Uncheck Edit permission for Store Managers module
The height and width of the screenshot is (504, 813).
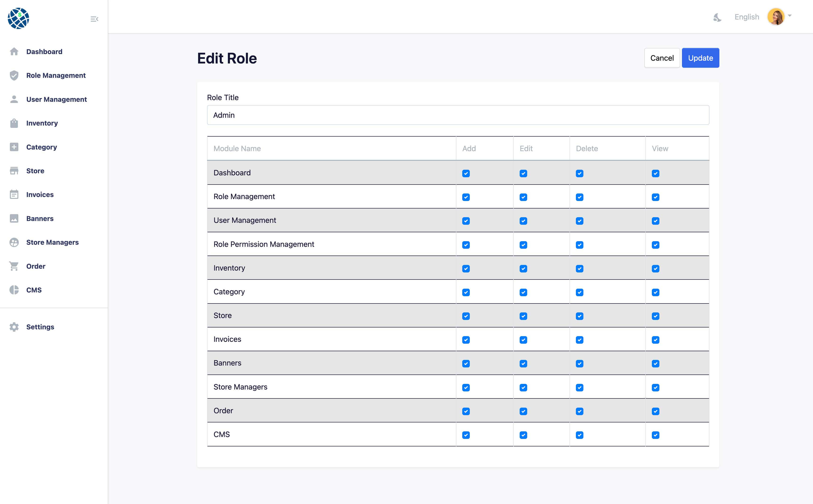(523, 387)
